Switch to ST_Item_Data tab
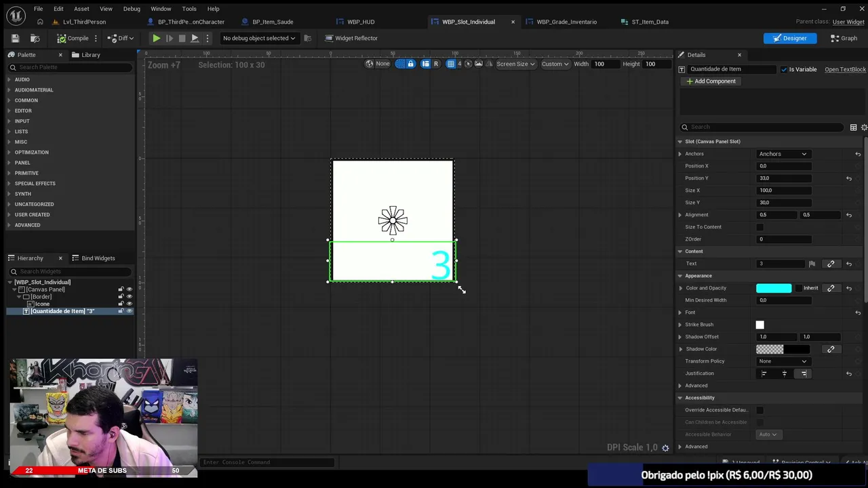 (x=650, y=22)
